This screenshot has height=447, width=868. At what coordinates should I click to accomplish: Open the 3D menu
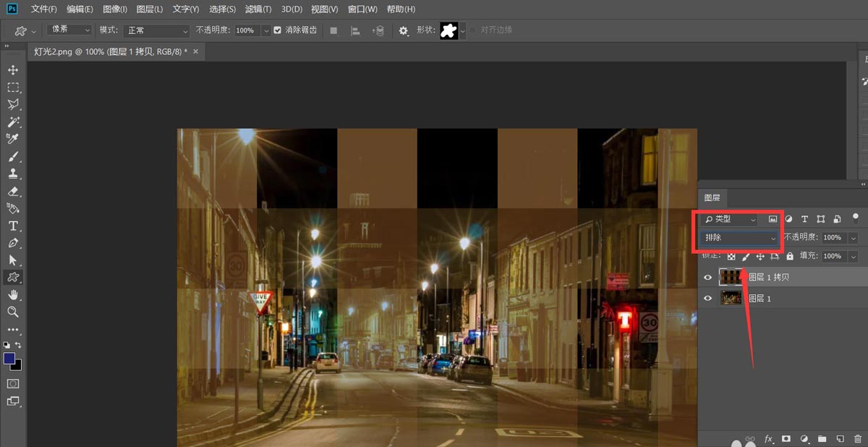coord(292,9)
